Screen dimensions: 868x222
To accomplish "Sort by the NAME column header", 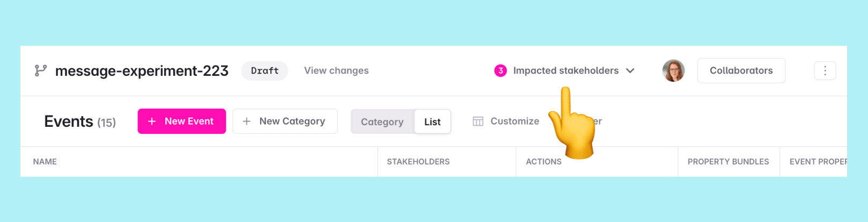I will coord(45,162).
